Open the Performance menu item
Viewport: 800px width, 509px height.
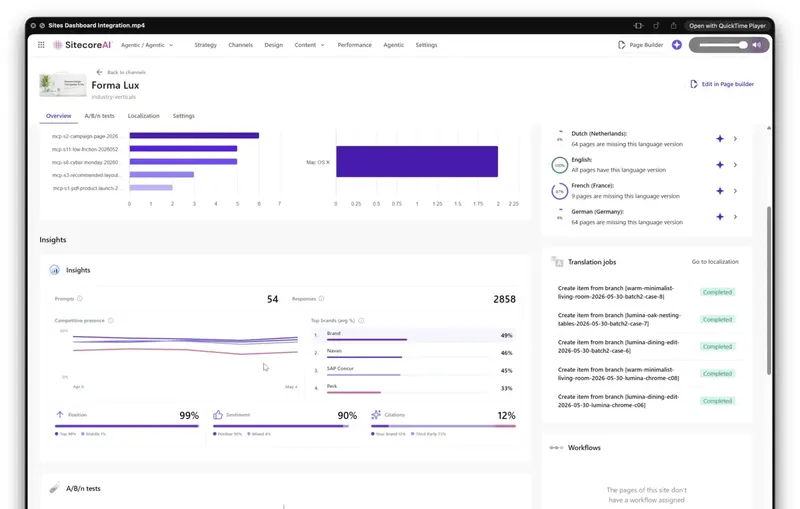tap(355, 45)
